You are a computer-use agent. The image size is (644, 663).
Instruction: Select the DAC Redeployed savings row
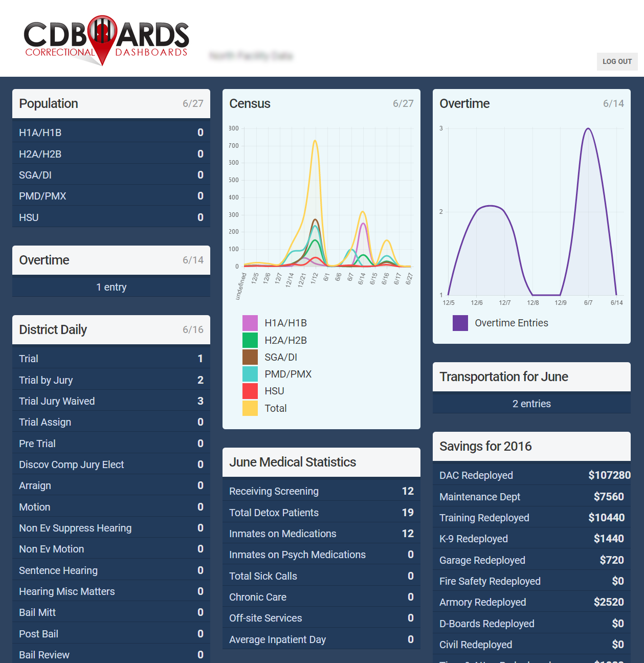point(531,475)
